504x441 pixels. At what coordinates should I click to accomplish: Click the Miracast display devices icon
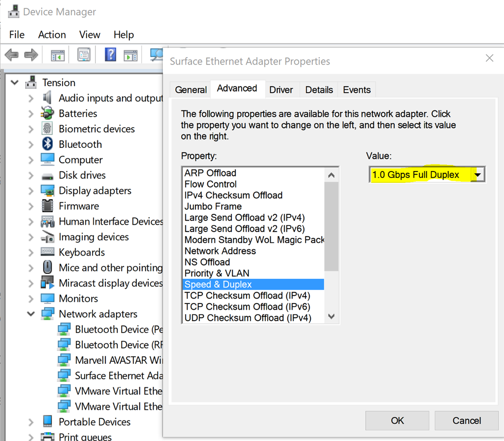47,283
